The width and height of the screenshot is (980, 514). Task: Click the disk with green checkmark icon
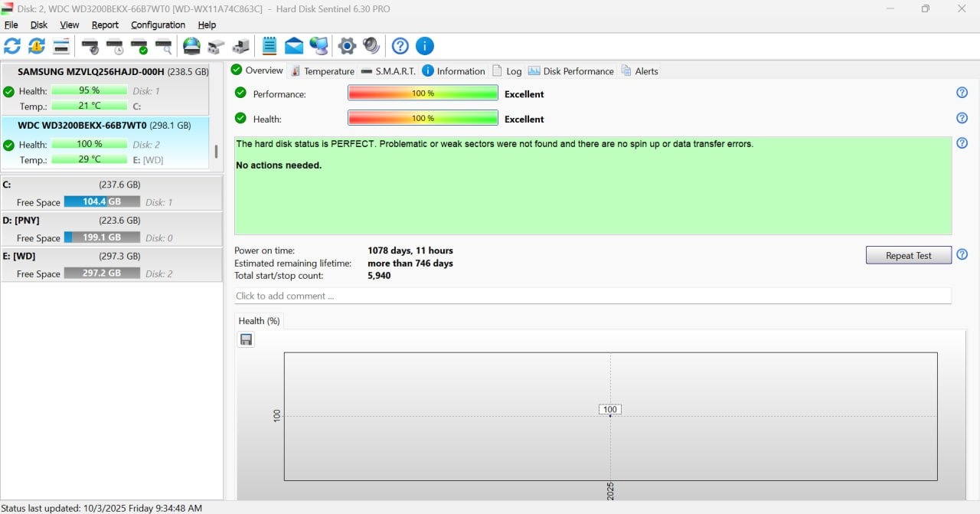139,46
